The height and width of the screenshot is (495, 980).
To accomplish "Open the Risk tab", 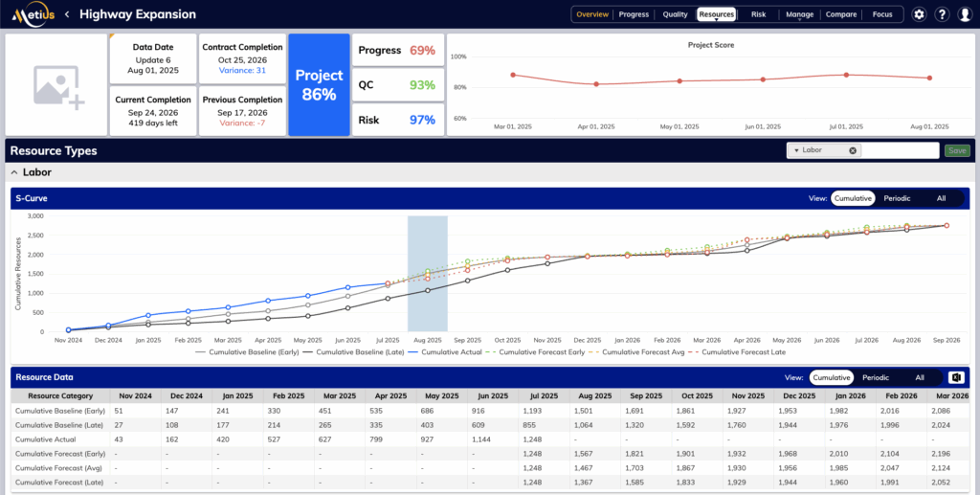I will pos(758,14).
